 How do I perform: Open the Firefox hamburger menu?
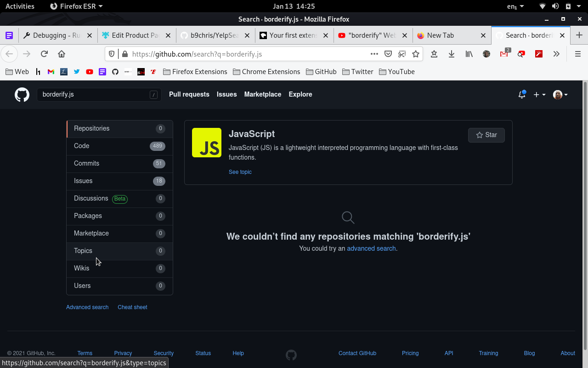coord(578,54)
